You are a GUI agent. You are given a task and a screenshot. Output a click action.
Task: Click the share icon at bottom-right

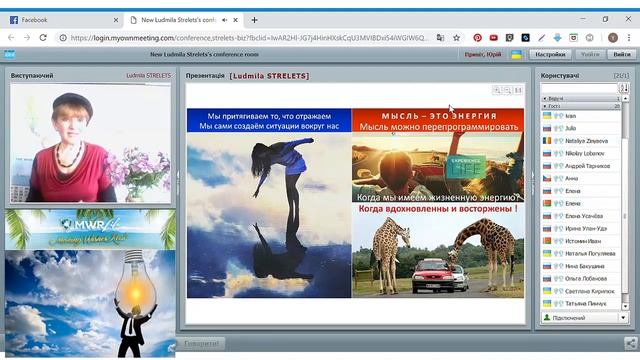coord(631,343)
